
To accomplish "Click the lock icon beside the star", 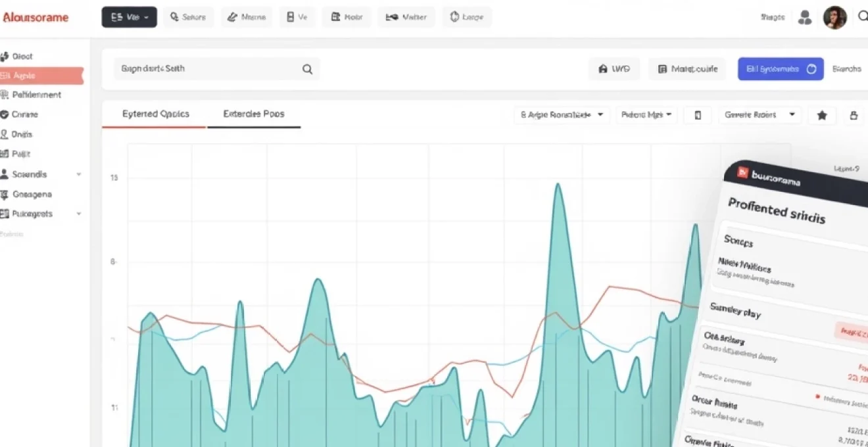I will tap(854, 115).
